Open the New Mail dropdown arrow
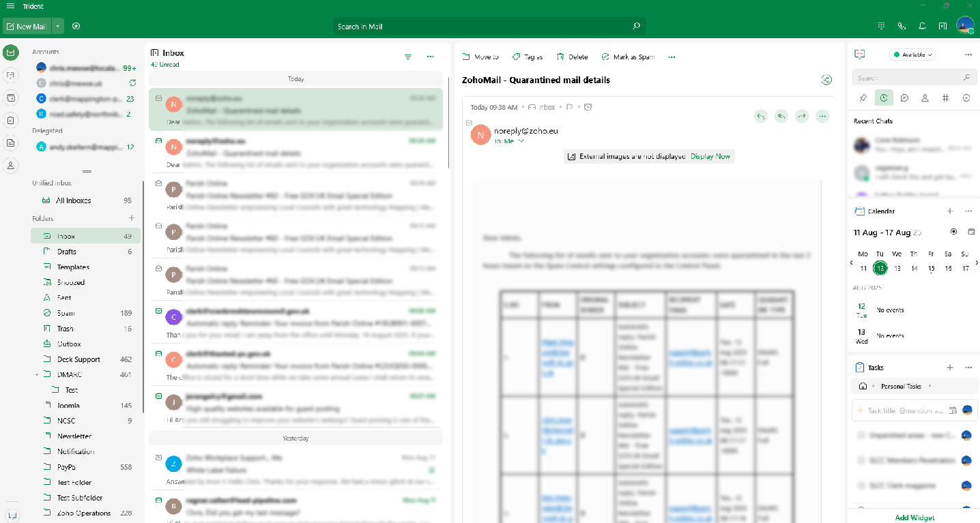This screenshot has height=523, width=980. tap(58, 27)
